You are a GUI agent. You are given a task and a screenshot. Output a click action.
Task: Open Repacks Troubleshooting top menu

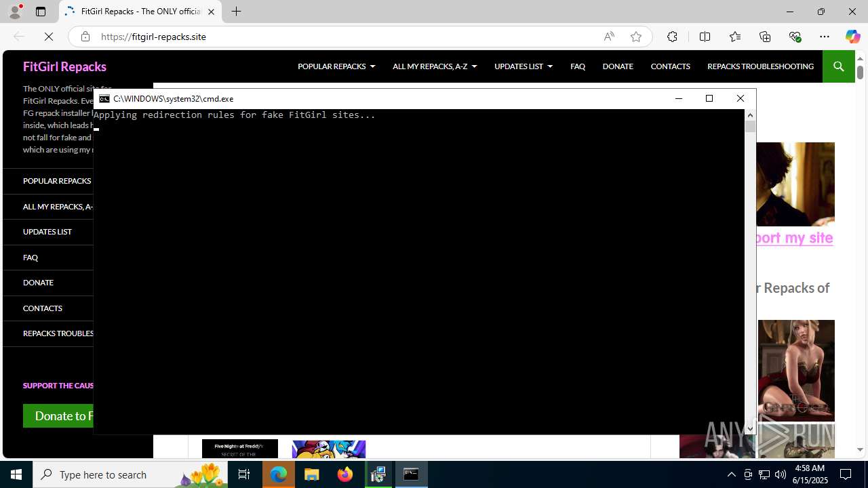(x=760, y=66)
